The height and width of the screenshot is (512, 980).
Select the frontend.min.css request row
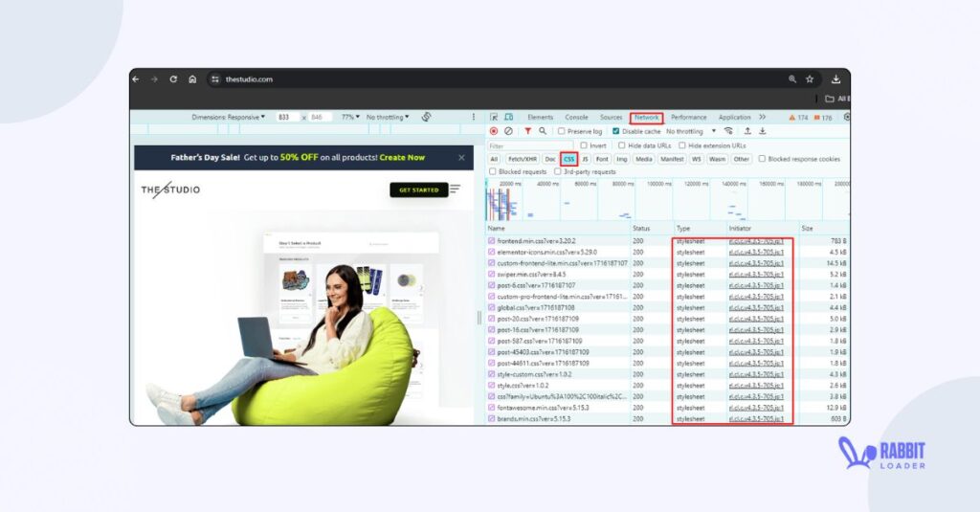coord(667,240)
